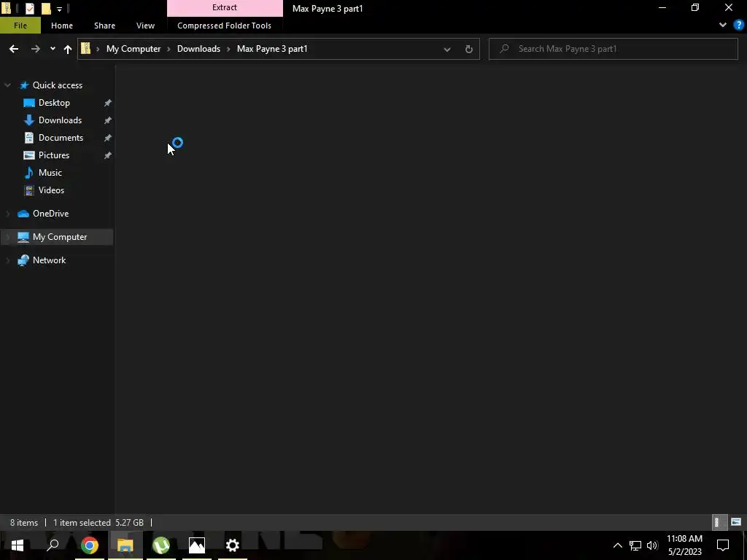747x560 pixels.
Task: Open Photos app from taskbar
Action: (197, 545)
